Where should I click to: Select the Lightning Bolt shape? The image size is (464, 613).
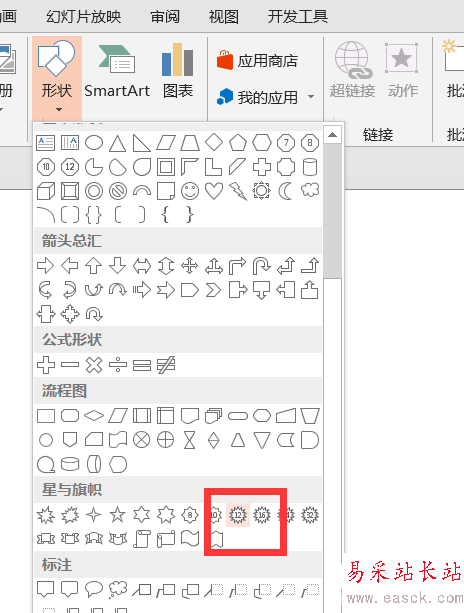click(x=238, y=191)
